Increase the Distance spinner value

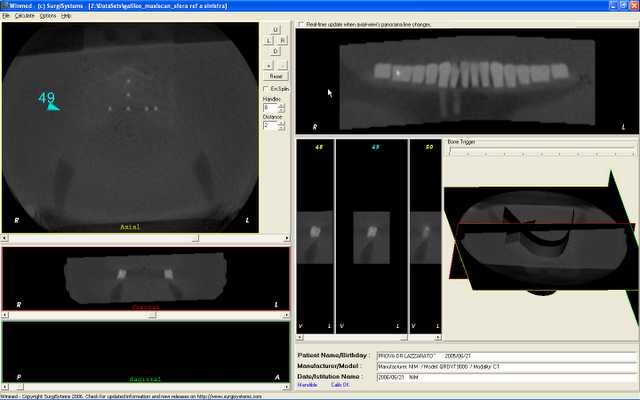pyautogui.click(x=281, y=123)
